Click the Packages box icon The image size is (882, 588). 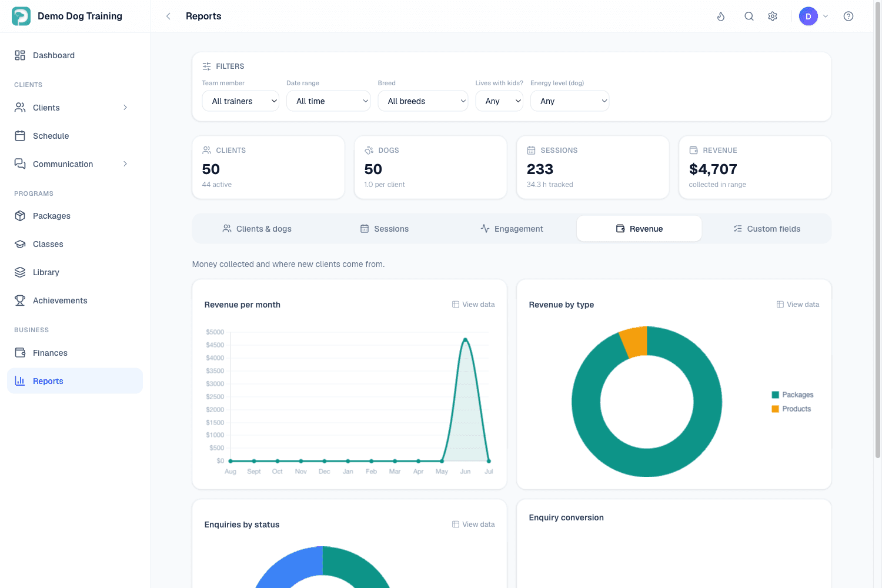click(20, 216)
